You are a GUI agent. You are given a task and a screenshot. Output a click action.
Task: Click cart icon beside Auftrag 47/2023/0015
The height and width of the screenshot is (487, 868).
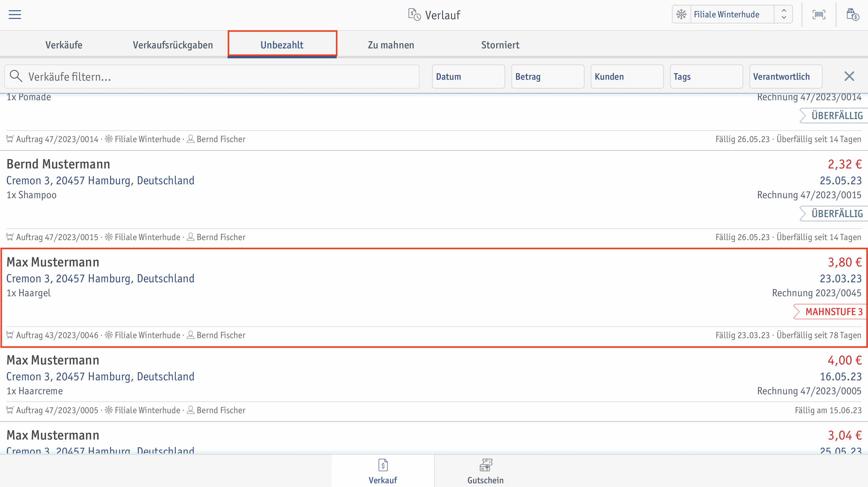pos(10,237)
